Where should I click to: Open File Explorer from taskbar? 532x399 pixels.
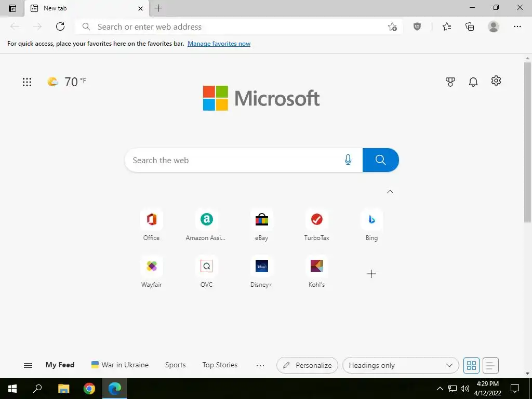[63, 389]
